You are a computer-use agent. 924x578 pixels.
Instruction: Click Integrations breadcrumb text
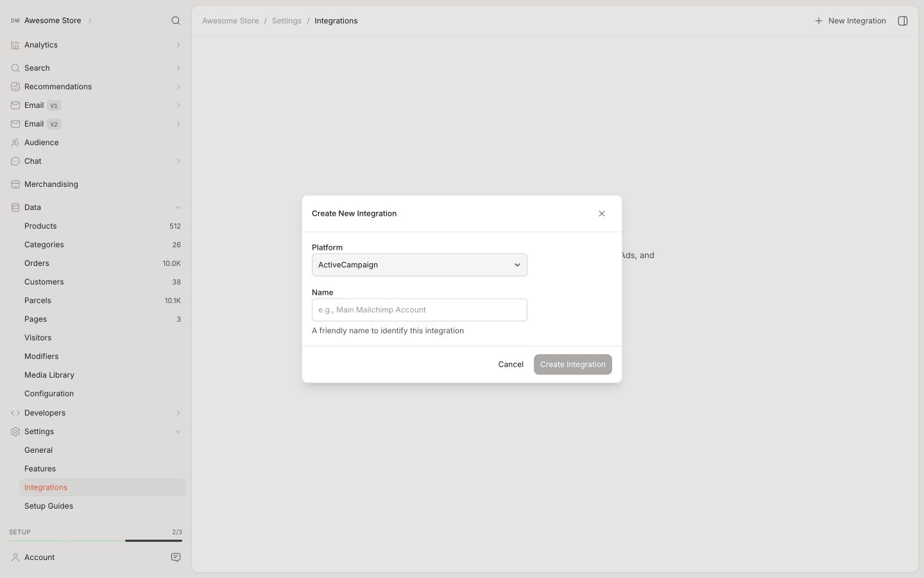[336, 21]
